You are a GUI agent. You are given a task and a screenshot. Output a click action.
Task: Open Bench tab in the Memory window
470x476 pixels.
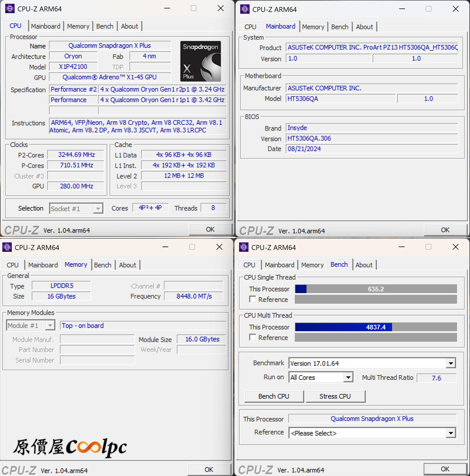[103, 265]
